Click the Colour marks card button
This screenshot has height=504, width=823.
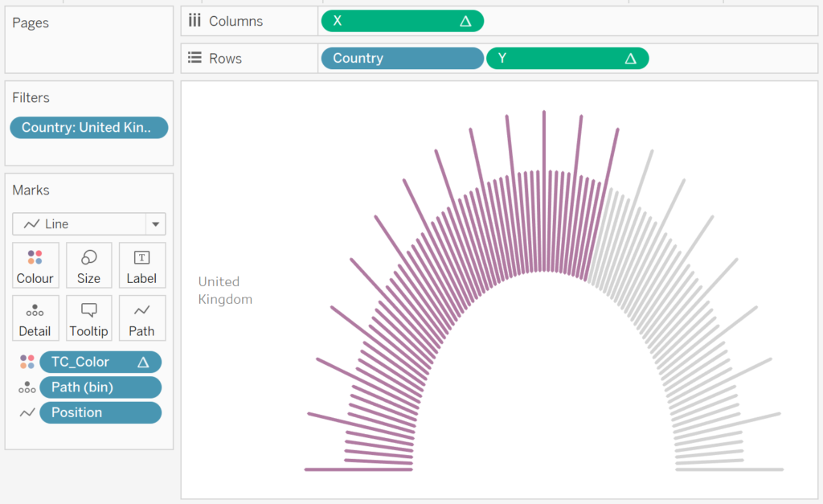pos(35,265)
